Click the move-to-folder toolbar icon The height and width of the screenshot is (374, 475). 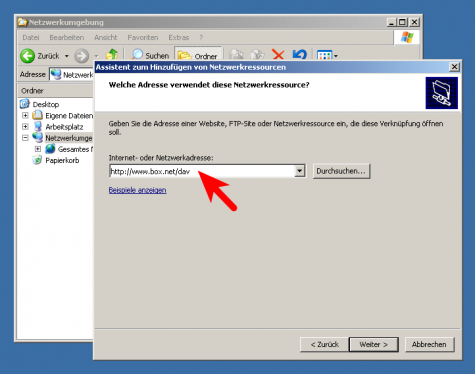(x=236, y=55)
